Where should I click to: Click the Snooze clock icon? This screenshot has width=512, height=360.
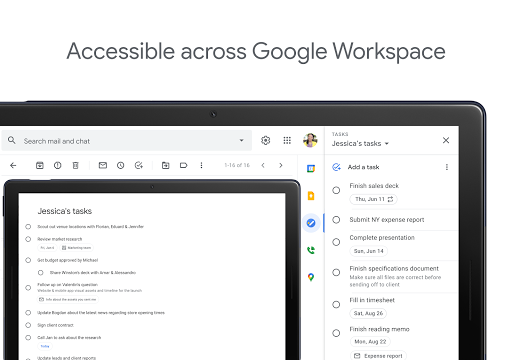[x=121, y=165]
